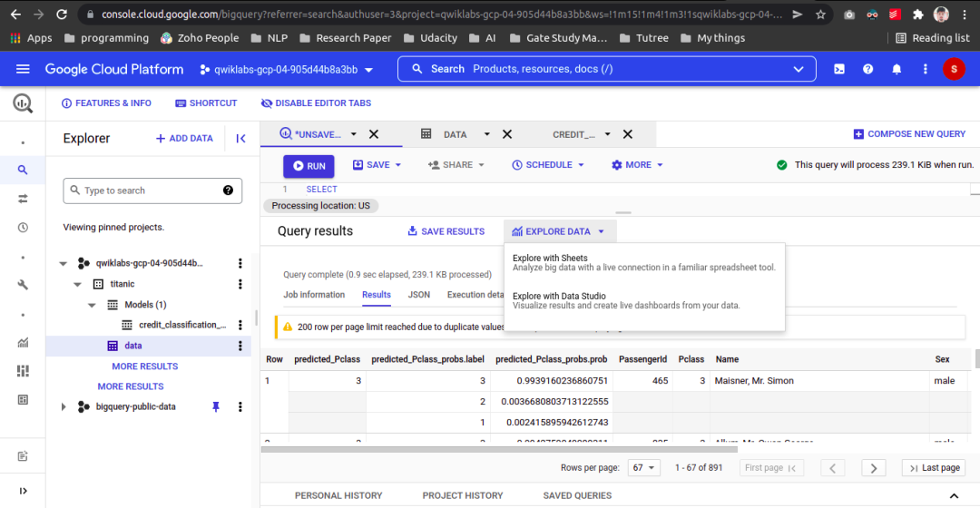Viewport: 980px width, 508px height.
Task: Select Explore with Data Studio option
Action: (x=559, y=297)
